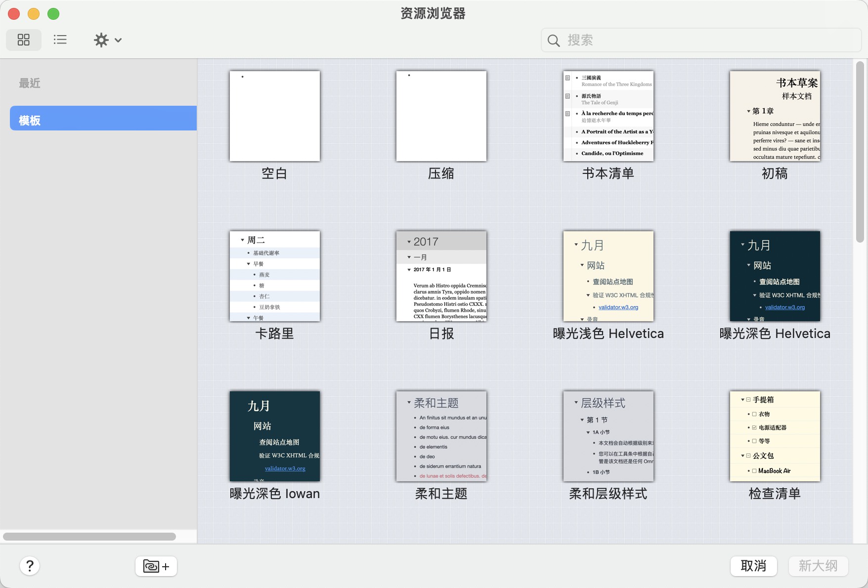This screenshot has height=588, width=868.
Task: Open the gear action menu
Action: [x=107, y=40]
